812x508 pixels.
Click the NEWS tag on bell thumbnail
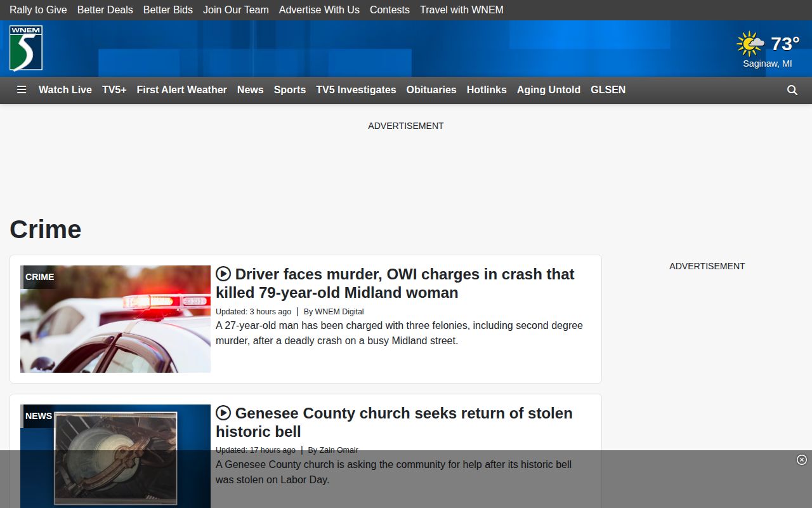pos(39,416)
